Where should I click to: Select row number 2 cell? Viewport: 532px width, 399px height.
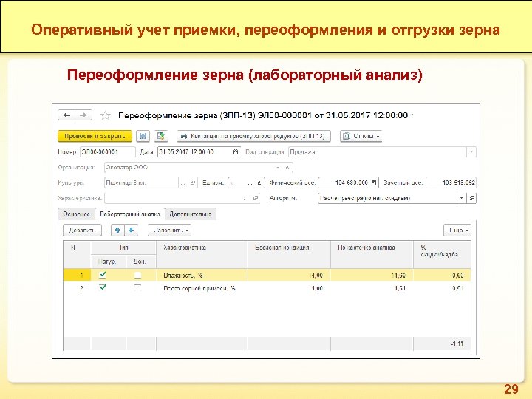click(x=77, y=288)
